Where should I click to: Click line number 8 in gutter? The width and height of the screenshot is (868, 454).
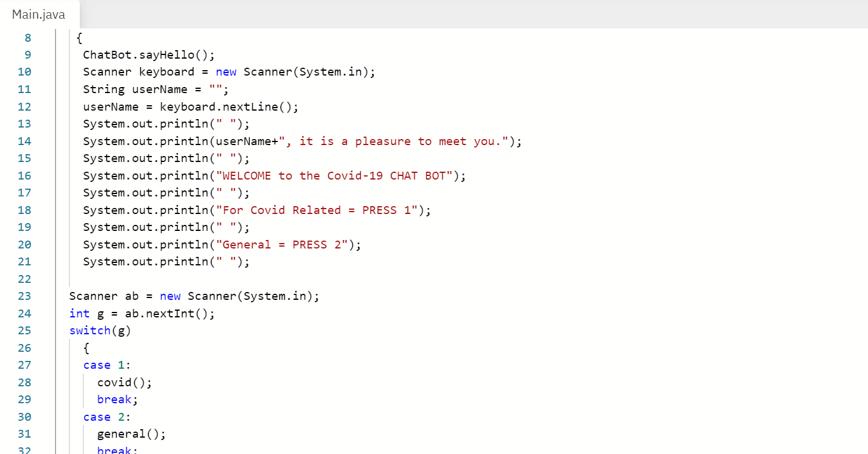point(28,37)
